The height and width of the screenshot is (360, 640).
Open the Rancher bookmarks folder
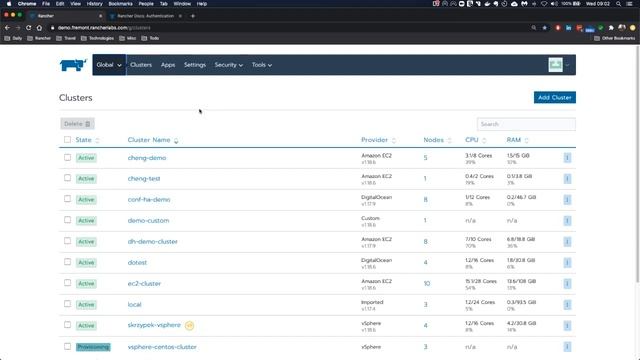[x=39, y=38]
